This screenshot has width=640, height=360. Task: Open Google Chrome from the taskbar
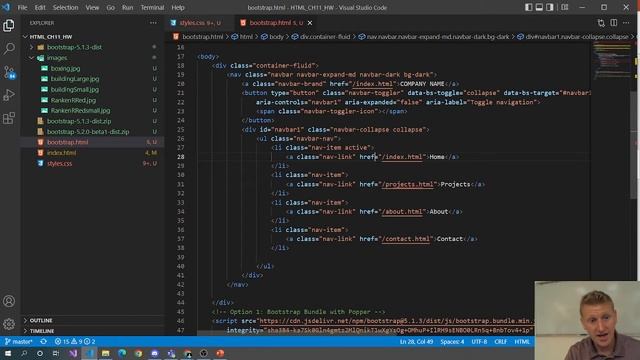[x=138, y=353]
